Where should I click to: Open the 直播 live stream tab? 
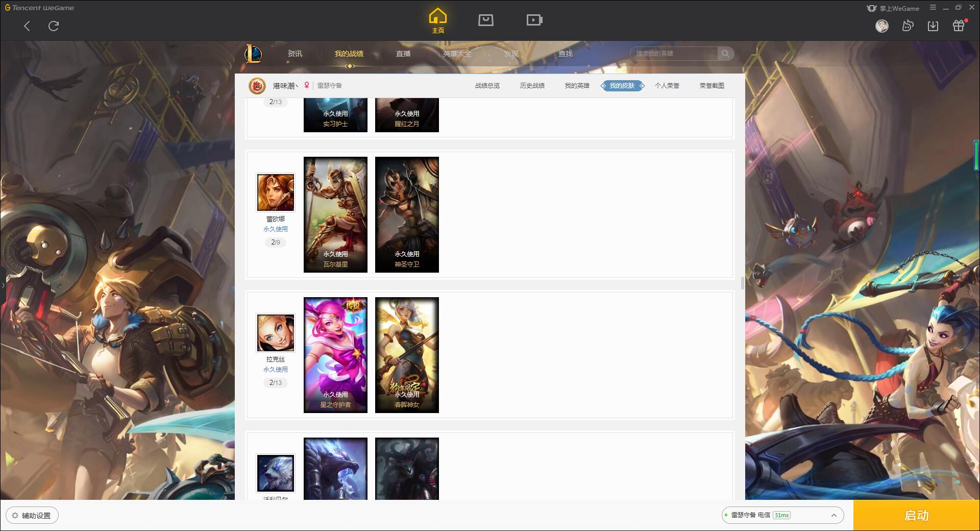pyautogui.click(x=403, y=54)
